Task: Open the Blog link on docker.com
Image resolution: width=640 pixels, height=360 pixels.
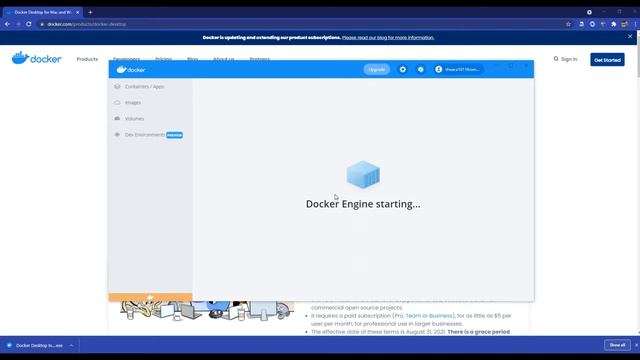Action: 193,59
